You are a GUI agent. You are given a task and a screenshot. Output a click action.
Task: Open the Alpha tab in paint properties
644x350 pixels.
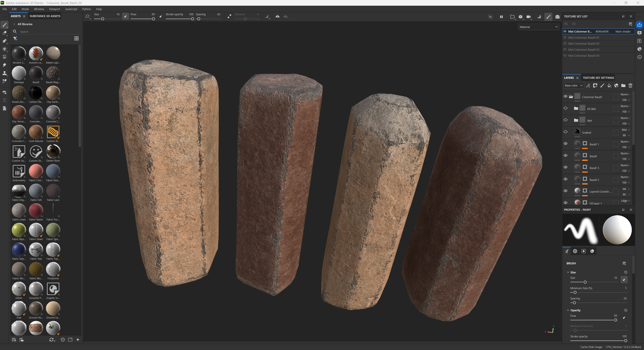[575, 251]
